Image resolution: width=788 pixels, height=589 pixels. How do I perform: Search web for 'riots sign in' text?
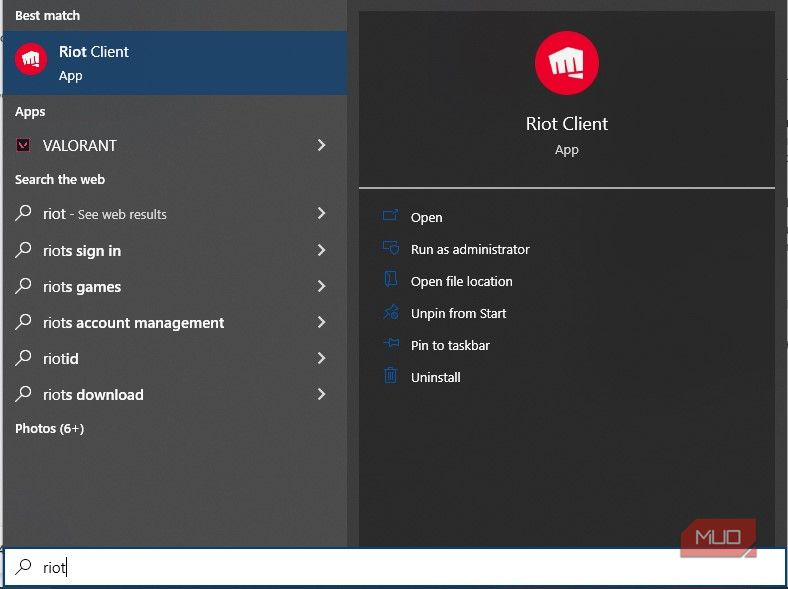click(x=82, y=250)
